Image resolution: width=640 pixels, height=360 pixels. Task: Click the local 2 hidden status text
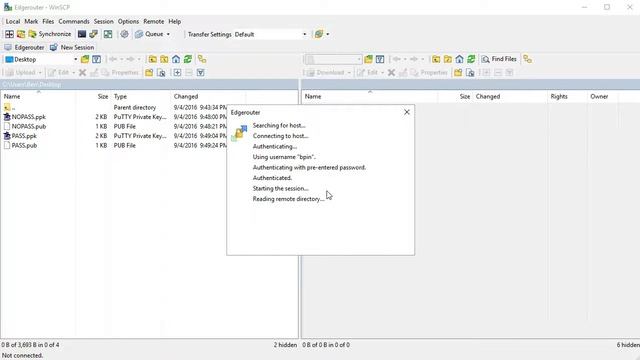[285, 345]
